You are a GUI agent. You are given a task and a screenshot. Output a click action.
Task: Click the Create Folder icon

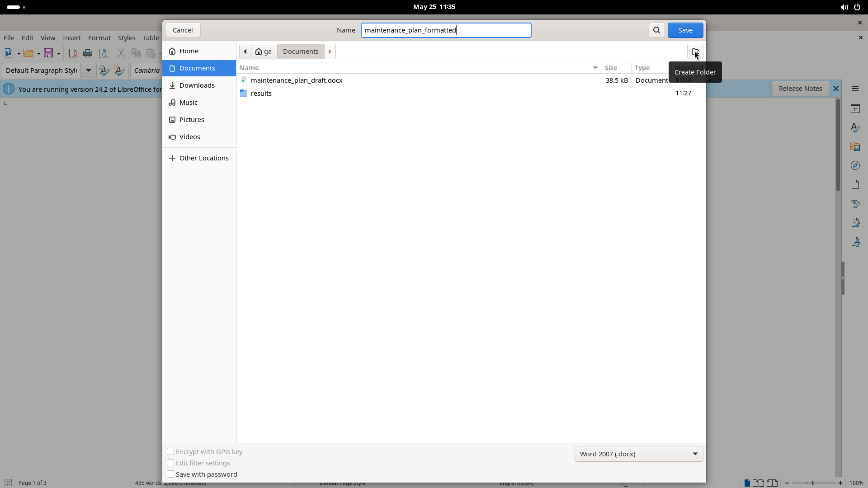point(695,52)
